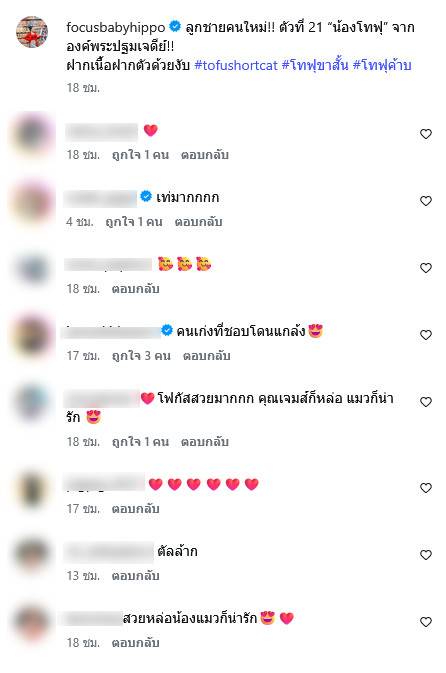Like the six red hearts comment

[x=425, y=488]
